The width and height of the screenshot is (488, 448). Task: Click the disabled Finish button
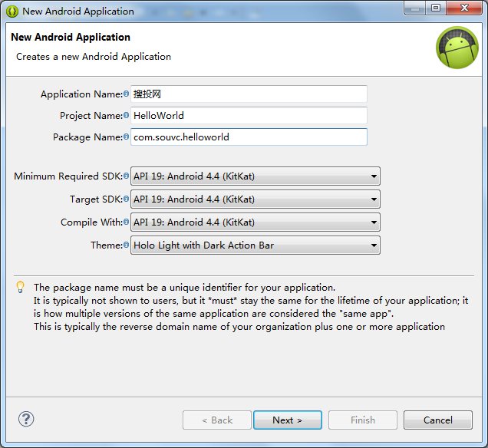point(363,420)
